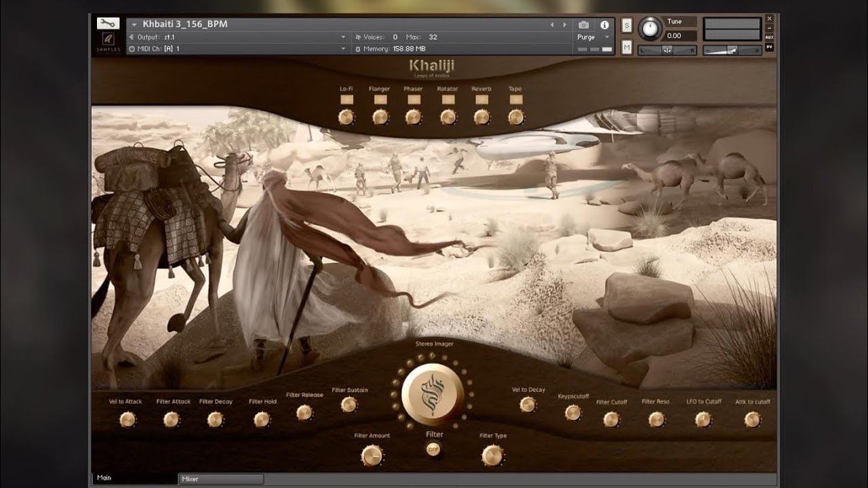Enable the Phaser effect switch

click(x=414, y=100)
